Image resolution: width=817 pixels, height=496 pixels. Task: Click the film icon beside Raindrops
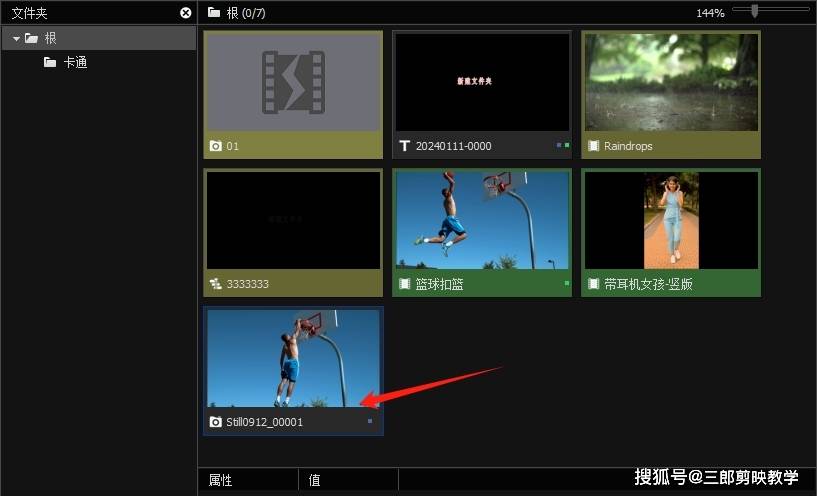click(593, 146)
